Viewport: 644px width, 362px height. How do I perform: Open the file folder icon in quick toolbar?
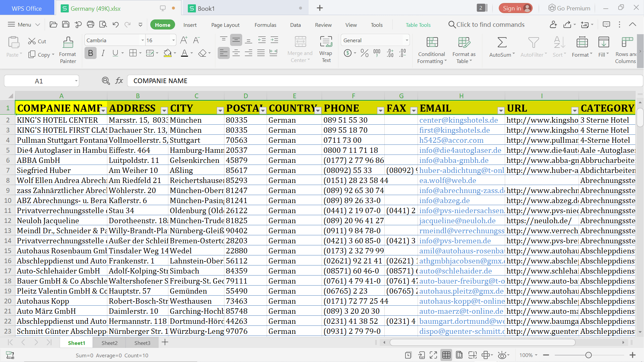53,24
